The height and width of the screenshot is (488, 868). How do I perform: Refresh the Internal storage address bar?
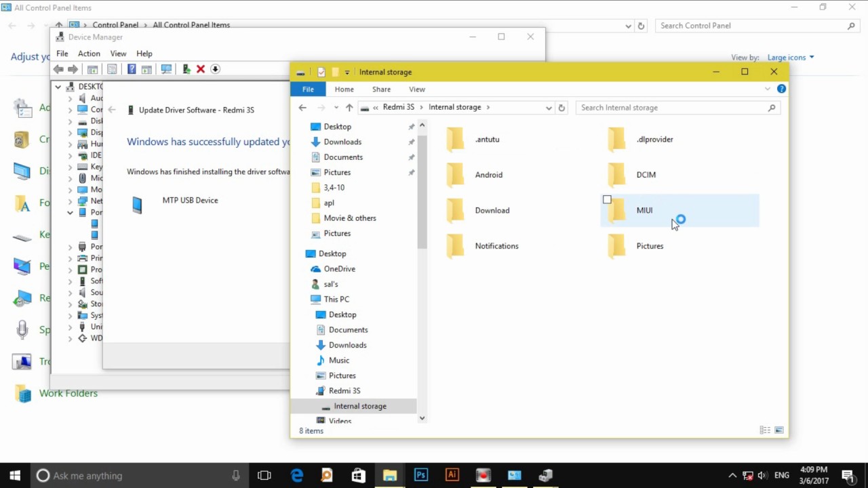[x=561, y=108]
